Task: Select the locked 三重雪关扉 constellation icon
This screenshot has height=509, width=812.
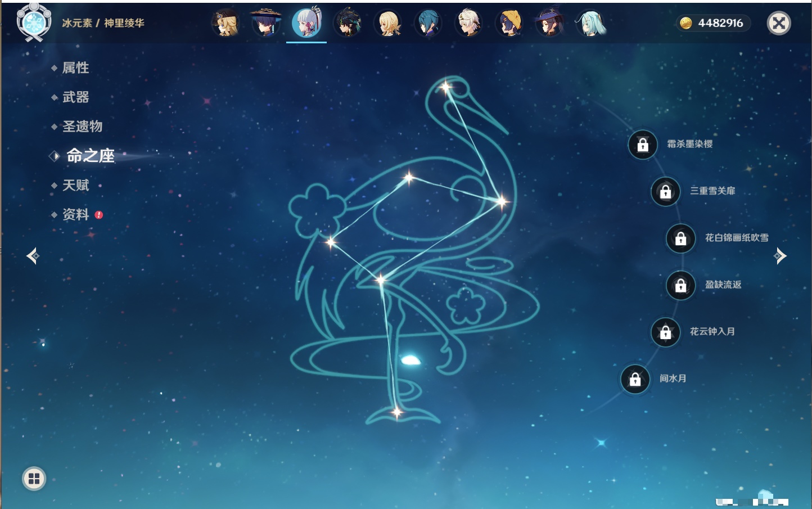Action: 666,192
